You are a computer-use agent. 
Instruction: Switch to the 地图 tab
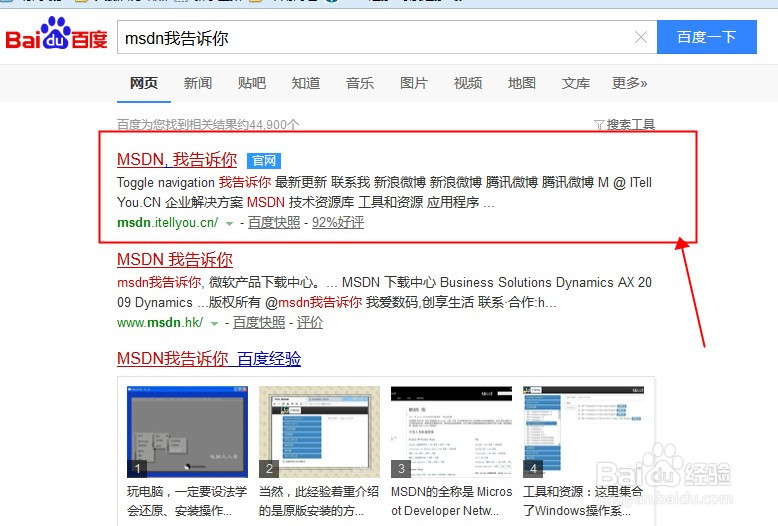point(522,83)
